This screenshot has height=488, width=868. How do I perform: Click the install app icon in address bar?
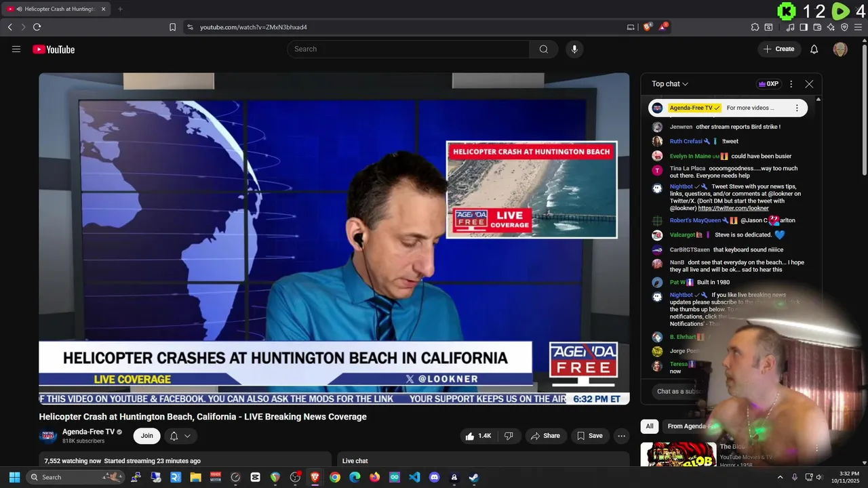coord(631,27)
